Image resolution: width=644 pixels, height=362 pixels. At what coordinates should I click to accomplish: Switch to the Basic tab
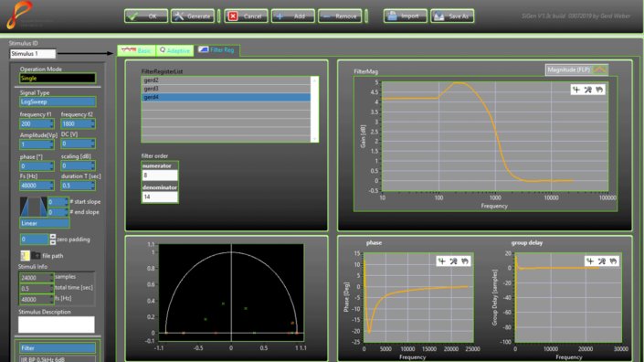click(136, 50)
